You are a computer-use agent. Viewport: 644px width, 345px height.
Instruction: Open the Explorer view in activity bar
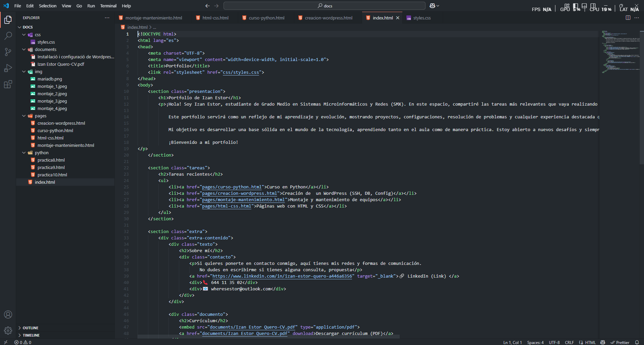click(8, 20)
